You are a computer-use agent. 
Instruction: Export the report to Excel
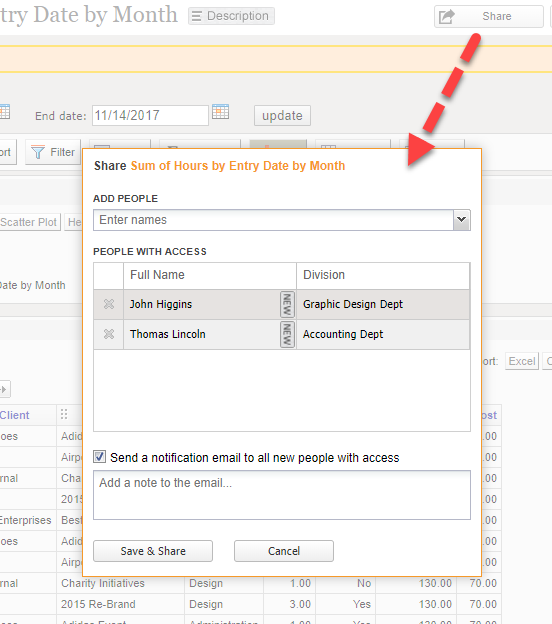click(x=522, y=361)
